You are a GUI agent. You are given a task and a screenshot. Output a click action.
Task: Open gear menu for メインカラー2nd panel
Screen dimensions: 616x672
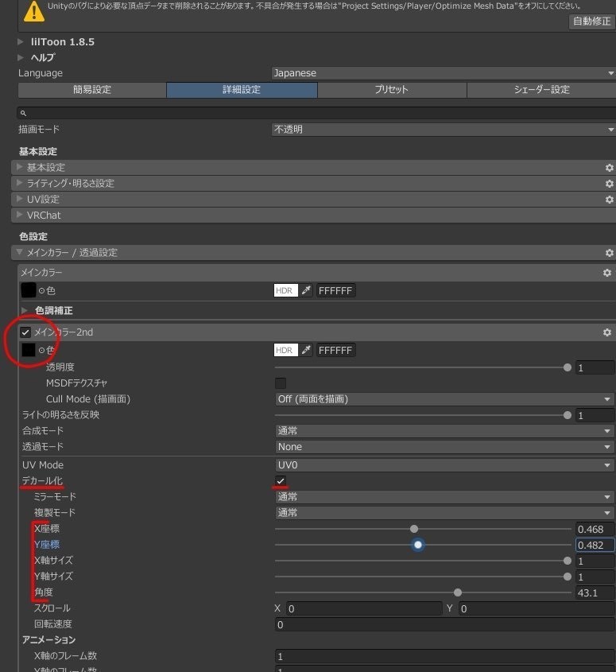coord(607,332)
